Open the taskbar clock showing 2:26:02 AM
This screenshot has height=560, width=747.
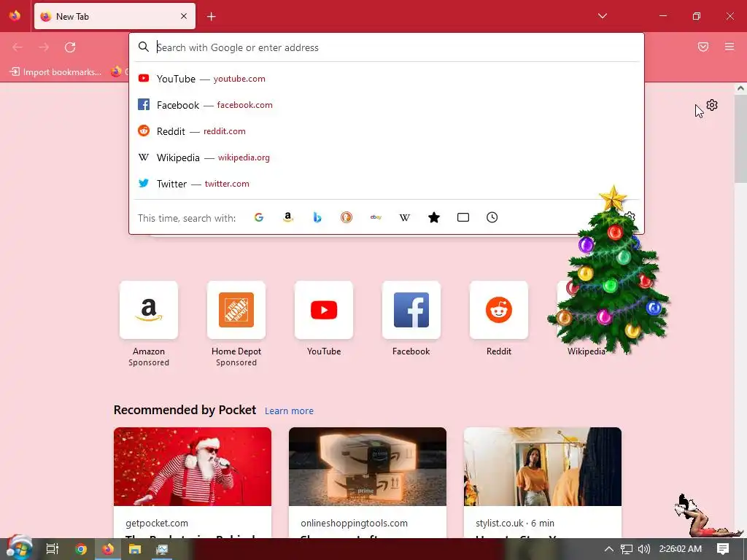681,549
